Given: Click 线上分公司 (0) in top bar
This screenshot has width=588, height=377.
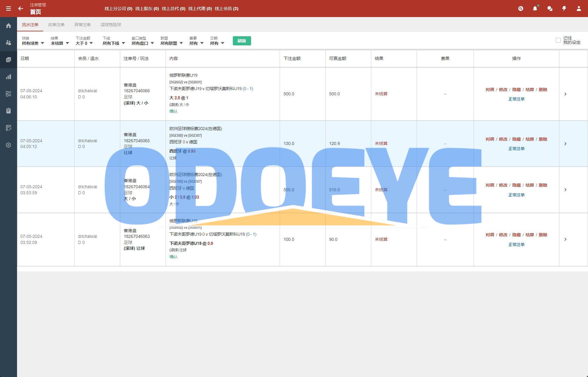Looking at the screenshot, I should point(118,9).
